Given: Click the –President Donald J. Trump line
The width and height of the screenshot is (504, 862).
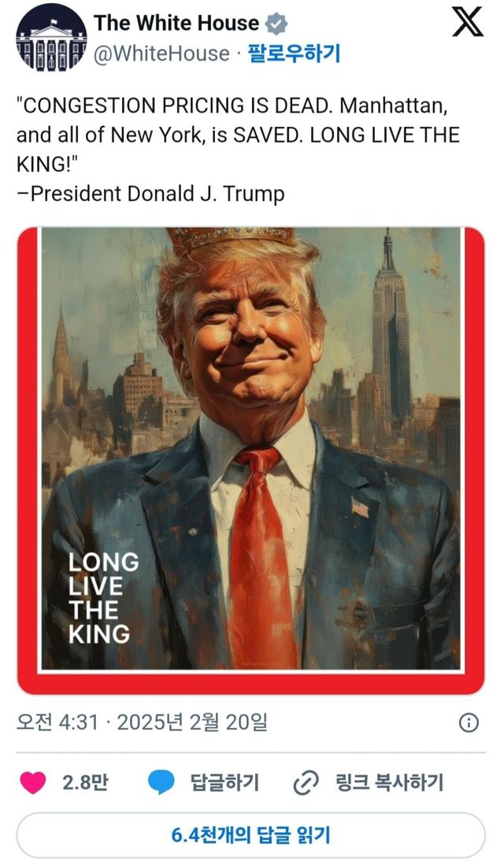Looking at the screenshot, I should pos(150,194).
